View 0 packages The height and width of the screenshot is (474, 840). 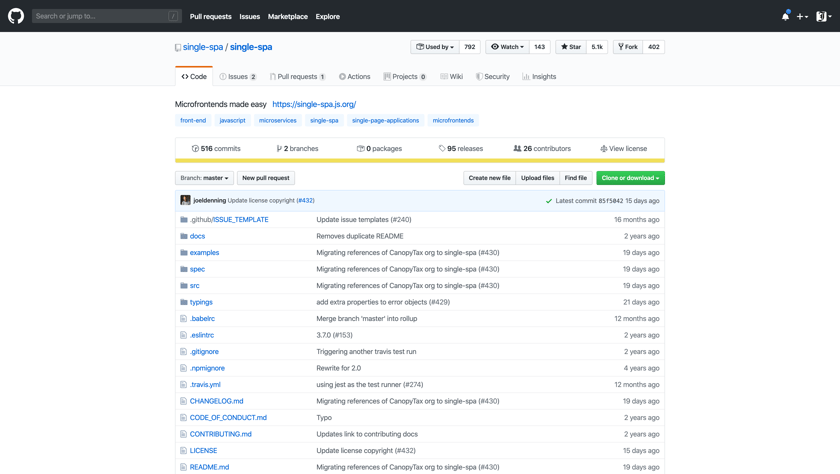379,149
